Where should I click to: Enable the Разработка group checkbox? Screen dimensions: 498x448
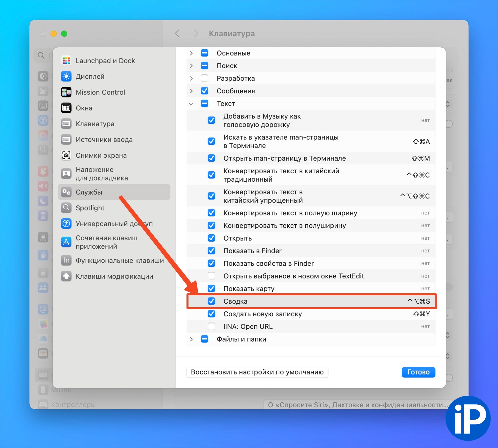[x=204, y=78]
